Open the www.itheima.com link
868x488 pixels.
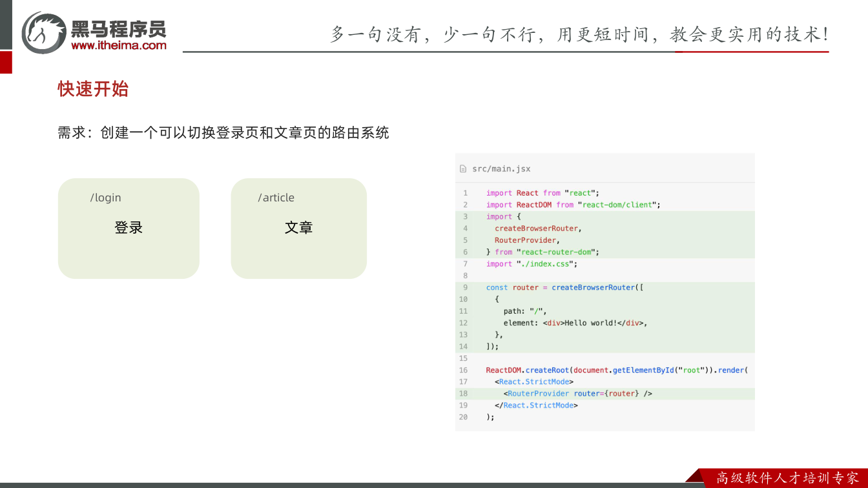tap(119, 45)
